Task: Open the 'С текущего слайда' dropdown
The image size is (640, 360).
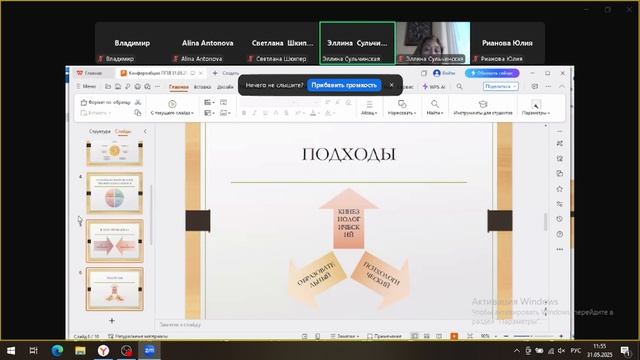Action: coord(172,113)
